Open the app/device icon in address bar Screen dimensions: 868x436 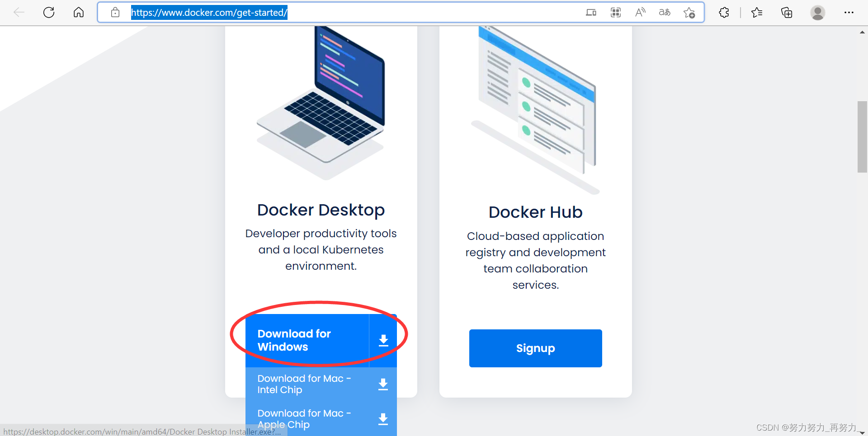tap(591, 13)
